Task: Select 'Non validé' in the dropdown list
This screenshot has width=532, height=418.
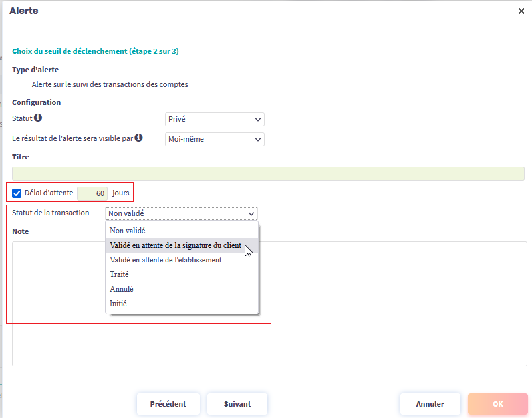Action: 126,231
